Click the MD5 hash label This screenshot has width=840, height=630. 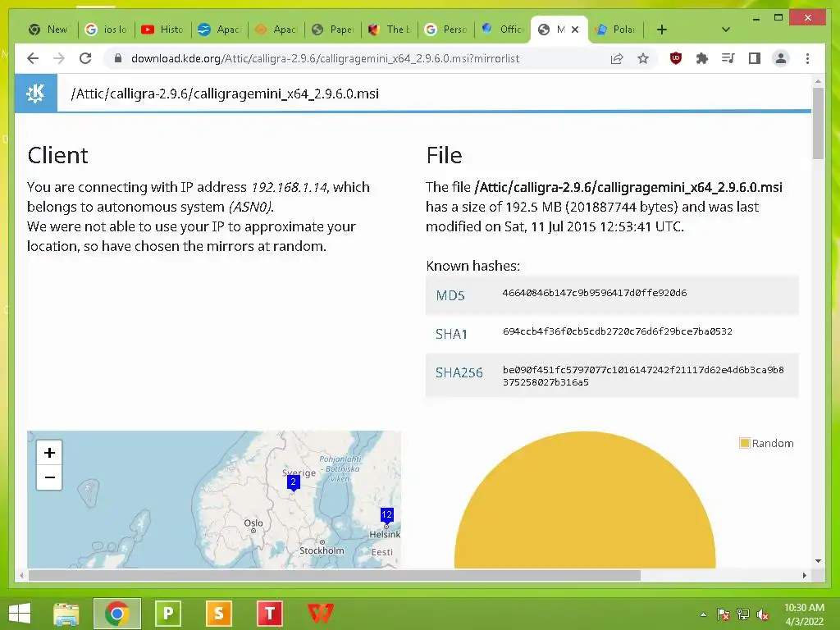pyautogui.click(x=450, y=295)
